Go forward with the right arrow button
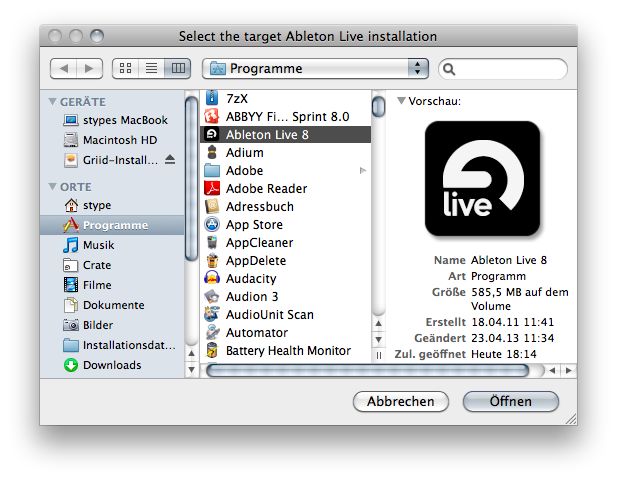 (90, 68)
